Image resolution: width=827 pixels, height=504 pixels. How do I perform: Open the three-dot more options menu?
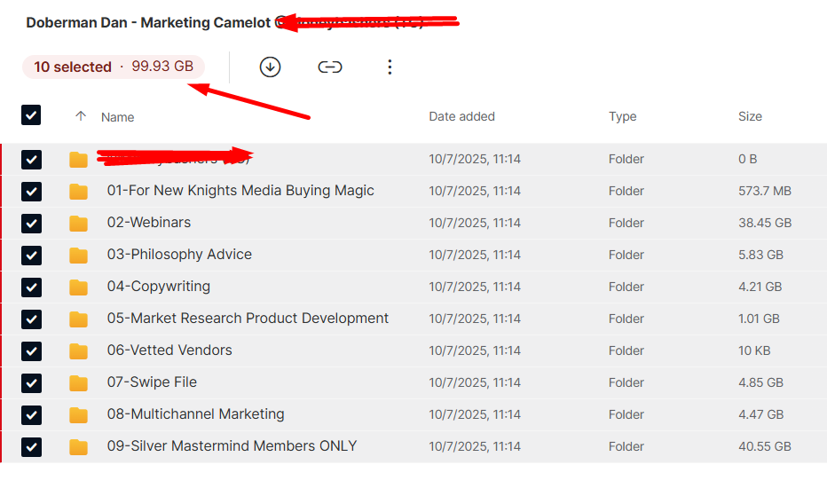click(390, 67)
